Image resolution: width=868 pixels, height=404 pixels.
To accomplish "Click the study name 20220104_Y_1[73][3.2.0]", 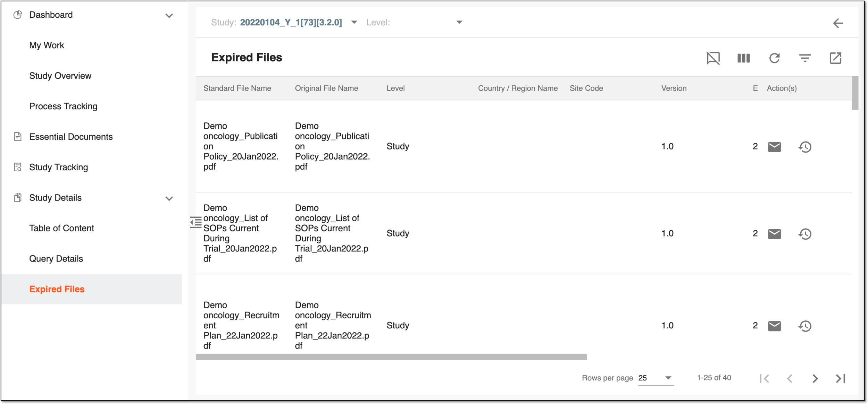I will point(291,22).
